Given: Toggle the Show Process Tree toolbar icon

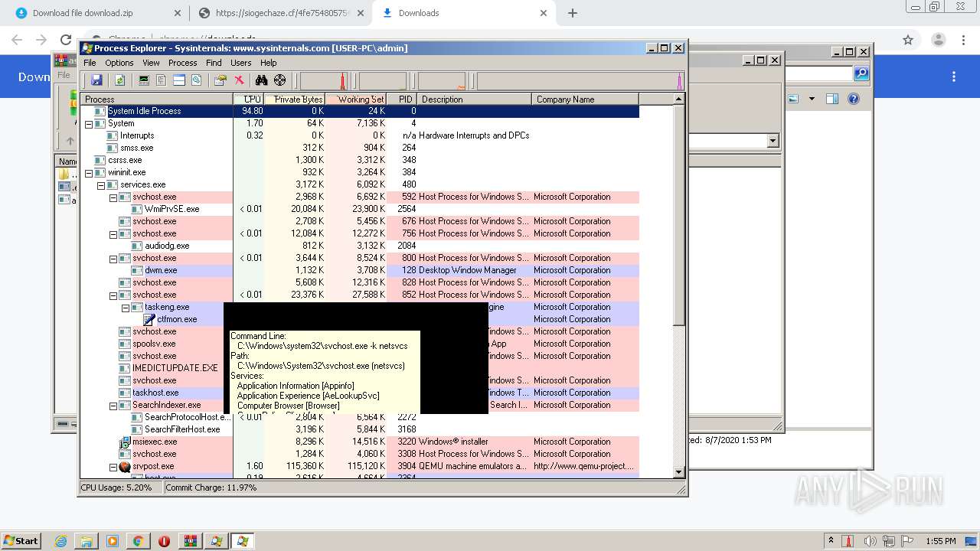Looking at the screenshot, I should click(x=162, y=80).
